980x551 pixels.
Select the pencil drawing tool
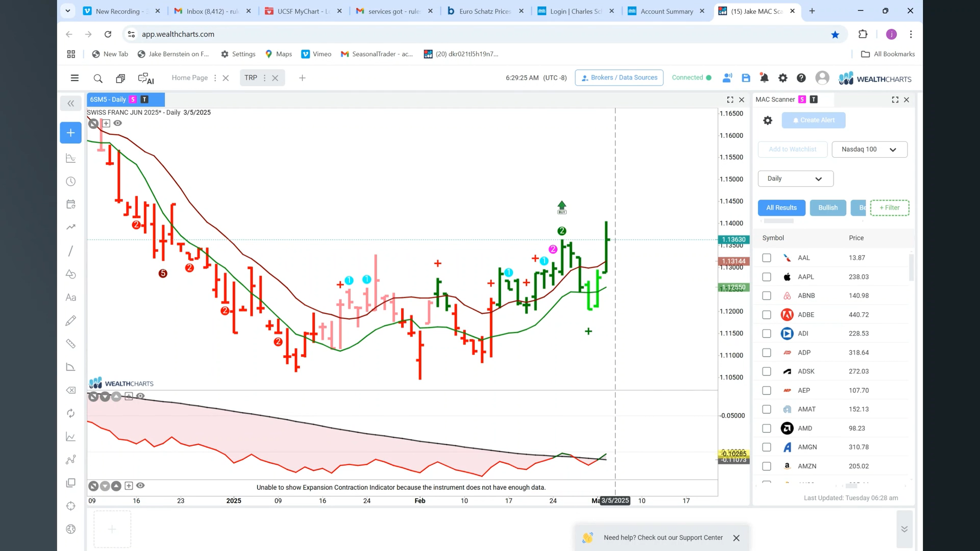71,320
